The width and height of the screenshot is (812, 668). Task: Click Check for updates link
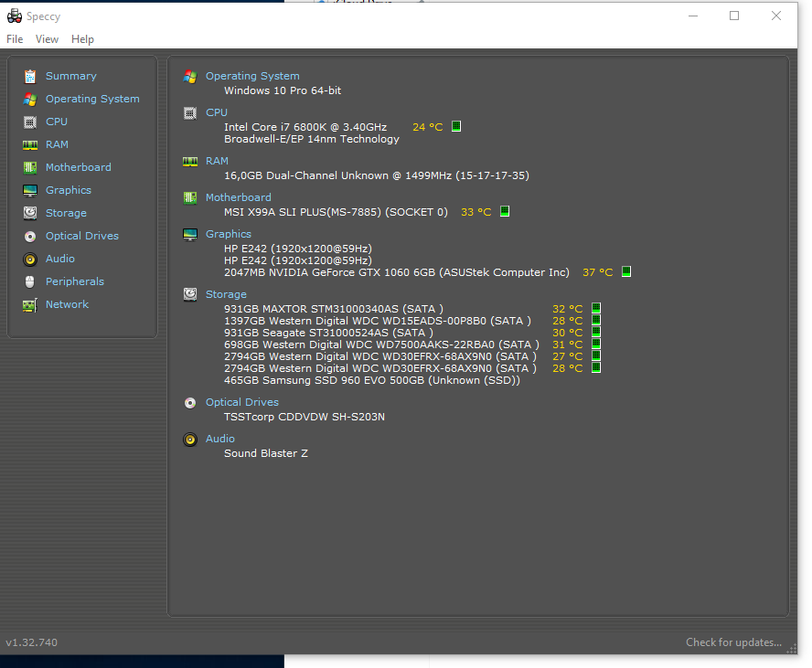tap(733, 642)
